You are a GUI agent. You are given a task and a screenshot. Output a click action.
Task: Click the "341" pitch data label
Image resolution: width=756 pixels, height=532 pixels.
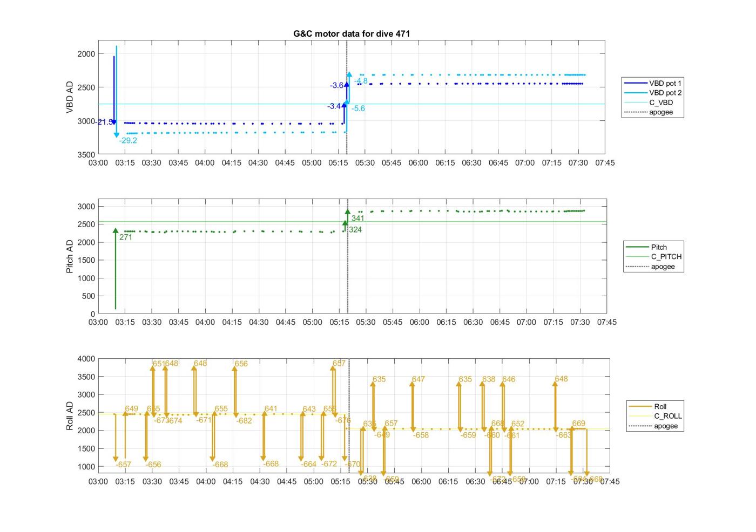coord(358,219)
